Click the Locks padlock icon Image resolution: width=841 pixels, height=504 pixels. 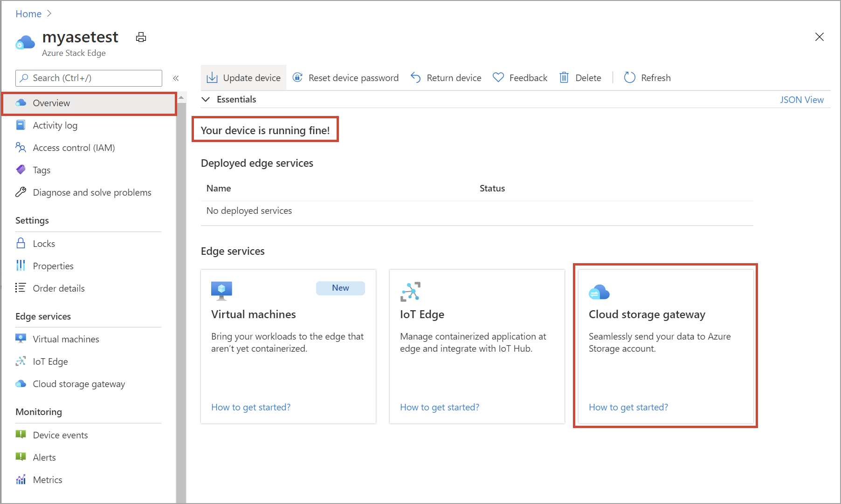21,243
